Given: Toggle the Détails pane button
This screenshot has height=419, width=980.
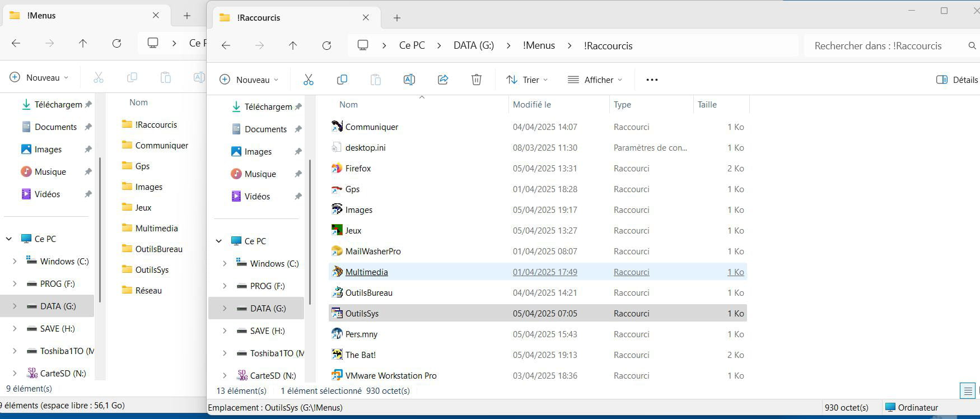Looking at the screenshot, I should click(x=957, y=80).
